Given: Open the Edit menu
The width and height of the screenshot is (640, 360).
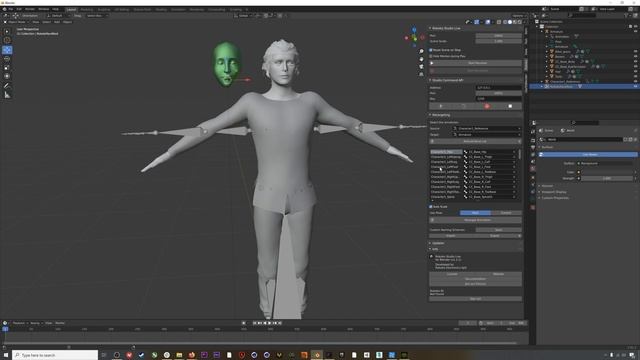Looking at the screenshot, I should point(19,9).
